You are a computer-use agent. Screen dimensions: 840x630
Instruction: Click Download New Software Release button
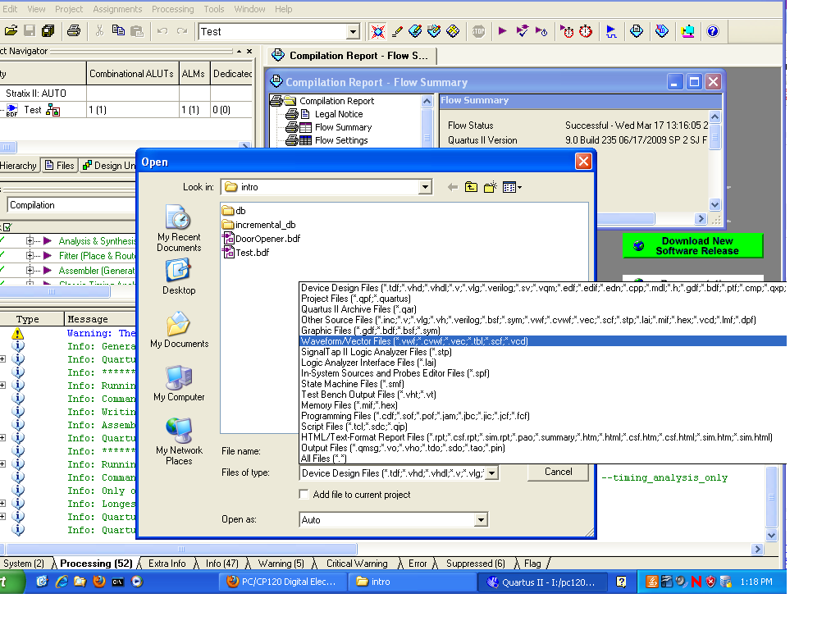(x=692, y=246)
